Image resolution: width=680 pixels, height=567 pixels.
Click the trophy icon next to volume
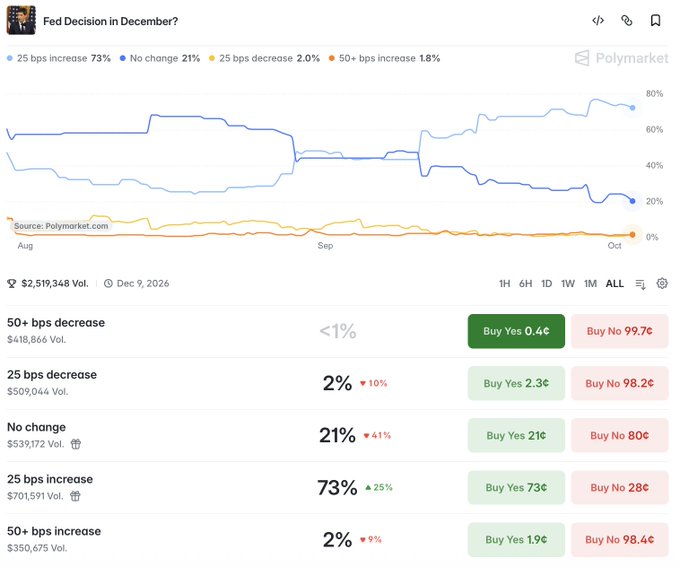coord(12,284)
